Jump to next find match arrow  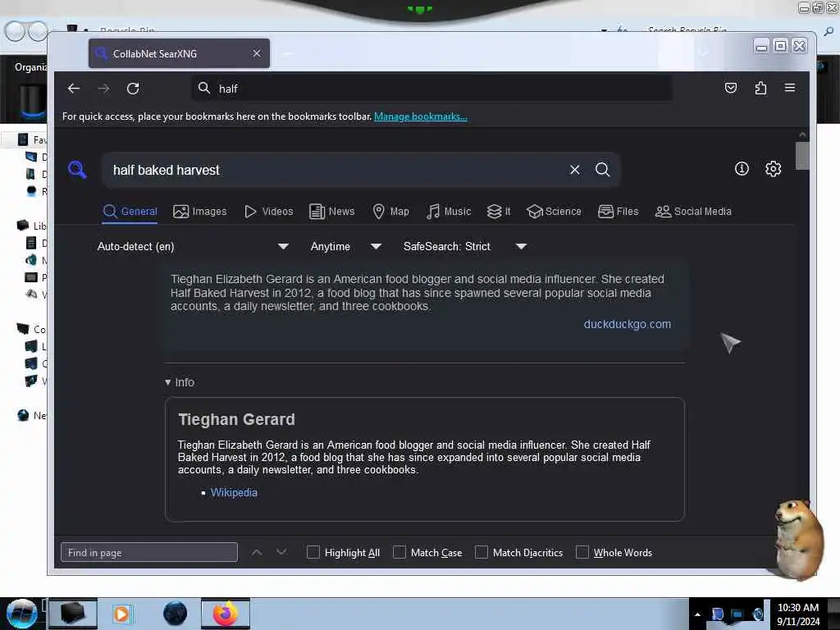pyautogui.click(x=281, y=552)
